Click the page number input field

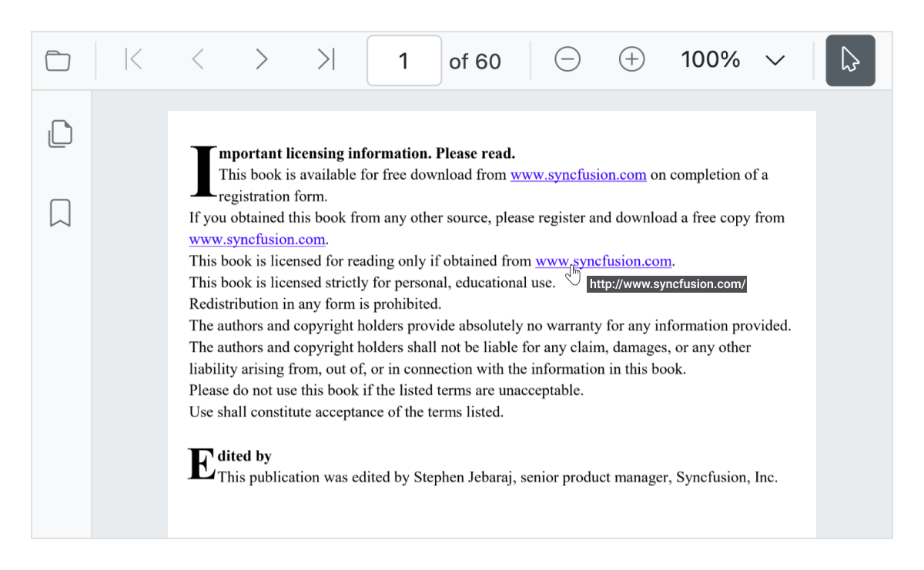[x=403, y=59]
